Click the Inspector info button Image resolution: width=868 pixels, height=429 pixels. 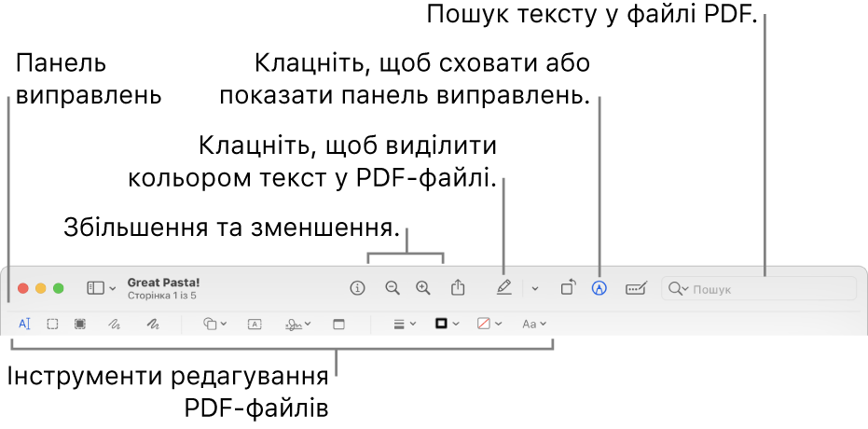click(358, 288)
